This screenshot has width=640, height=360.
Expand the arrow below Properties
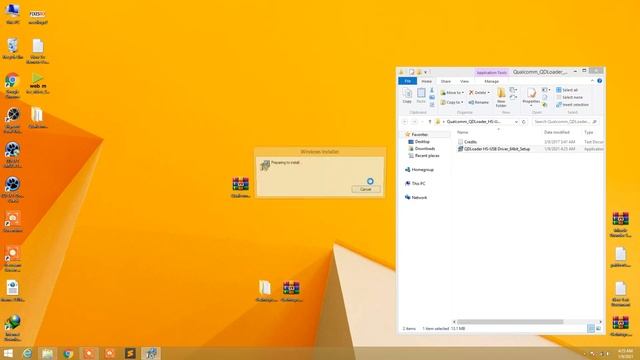[x=531, y=106]
